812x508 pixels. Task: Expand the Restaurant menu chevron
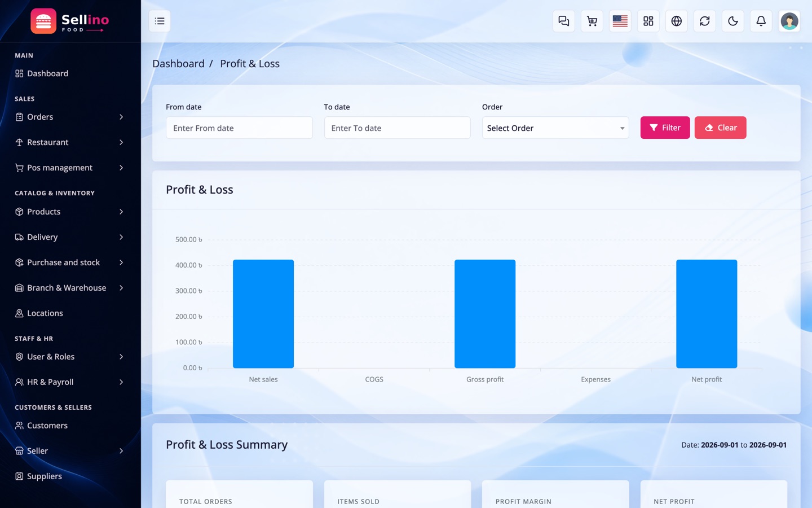click(x=121, y=142)
